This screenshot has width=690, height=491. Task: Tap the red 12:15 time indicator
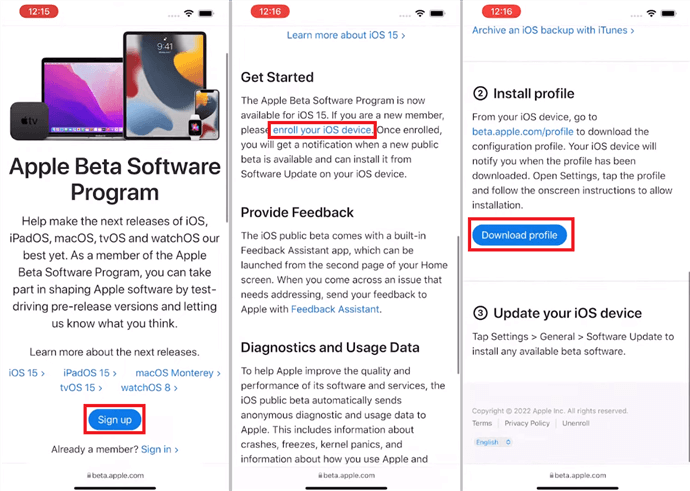(39, 11)
